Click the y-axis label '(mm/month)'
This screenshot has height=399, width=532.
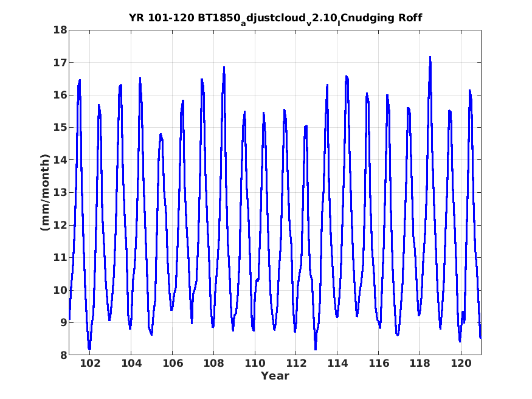pyautogui.click(x=45, y=192)
